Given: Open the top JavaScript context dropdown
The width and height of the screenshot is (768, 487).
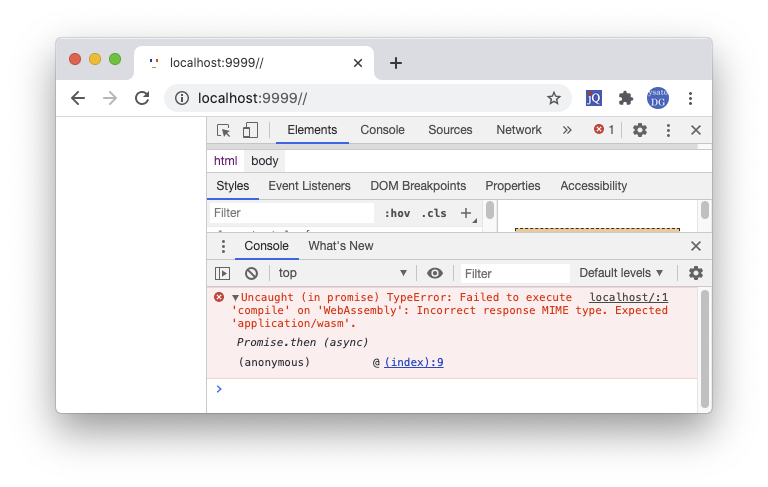Looking at the screenshot, I should 343,273.
